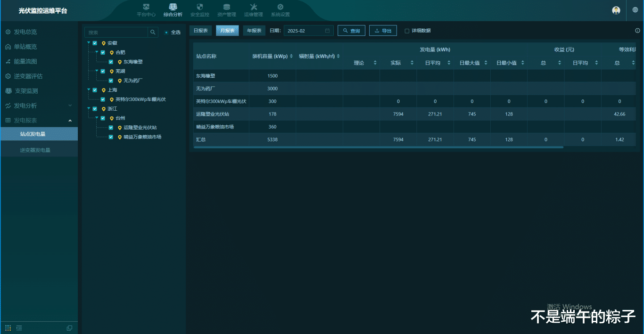Viewport: 644px width, 334px height.
Task: Collapse the 发电报表 sidebar menu
Action: (70, 121)
